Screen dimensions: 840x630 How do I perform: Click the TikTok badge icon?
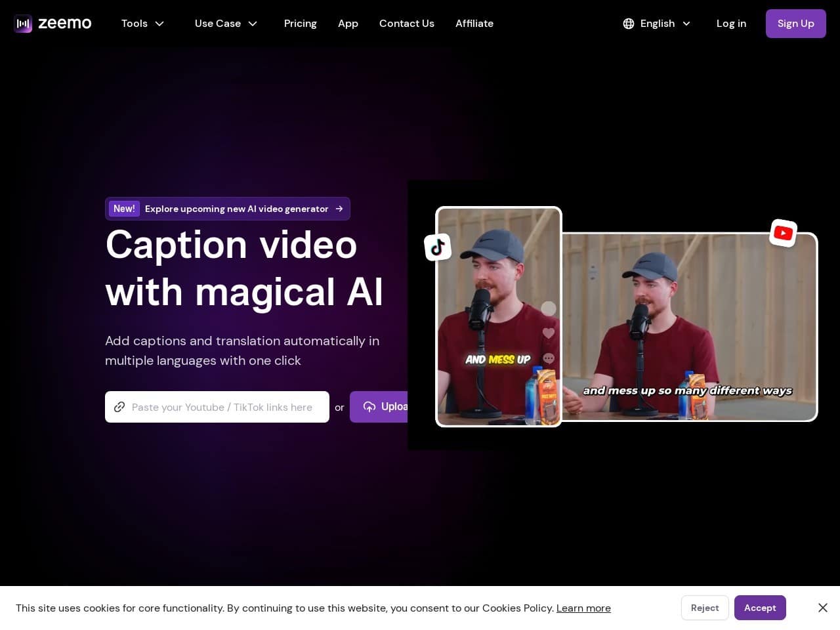tap(438, 247)
